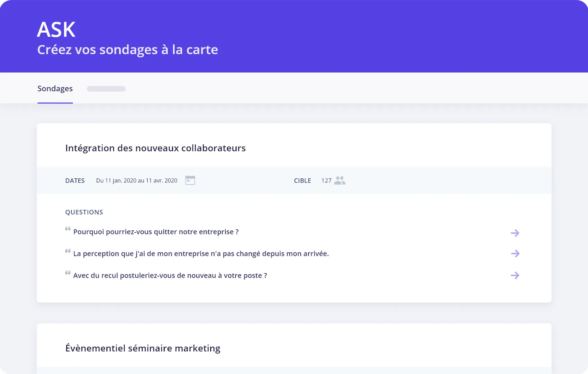
Task: Open arrow for 'Pourquoi pourriez-vous quitter' question
Action: 515,233
